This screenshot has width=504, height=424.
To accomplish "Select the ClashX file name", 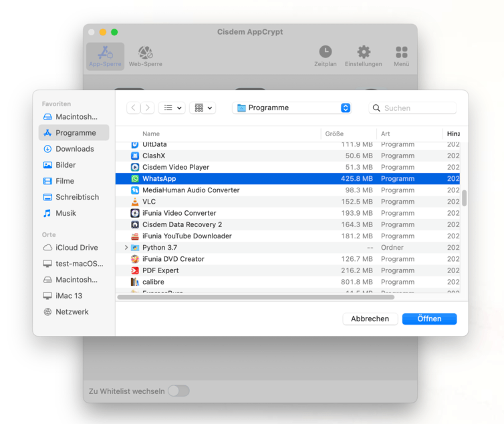I will pos(154,156).
